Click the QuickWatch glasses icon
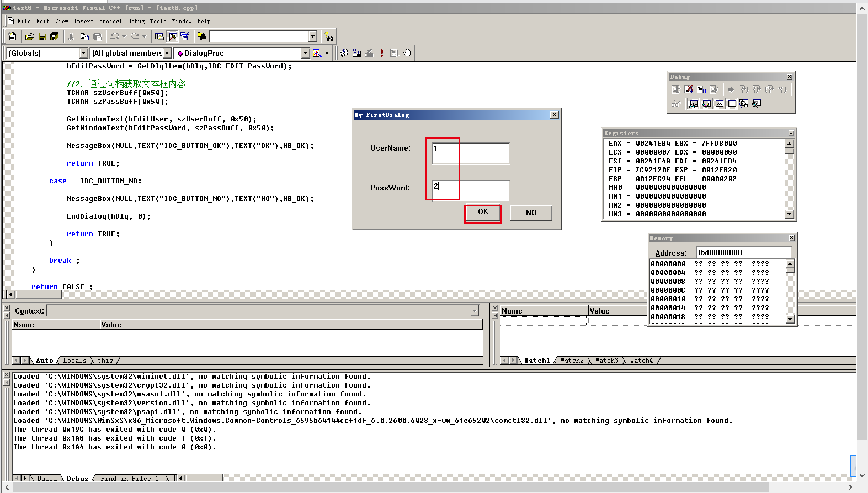The height and width of the screenshot is (493, 868). tap(676, 104)
